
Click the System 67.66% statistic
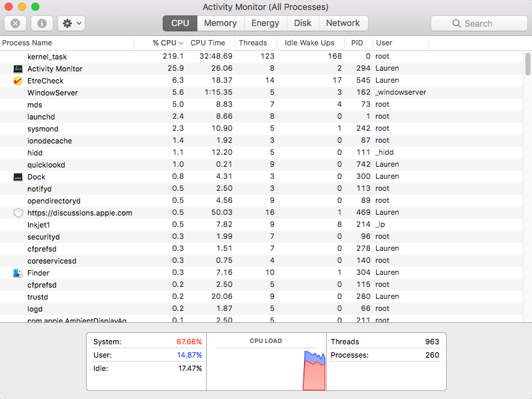tap(147, 342)
